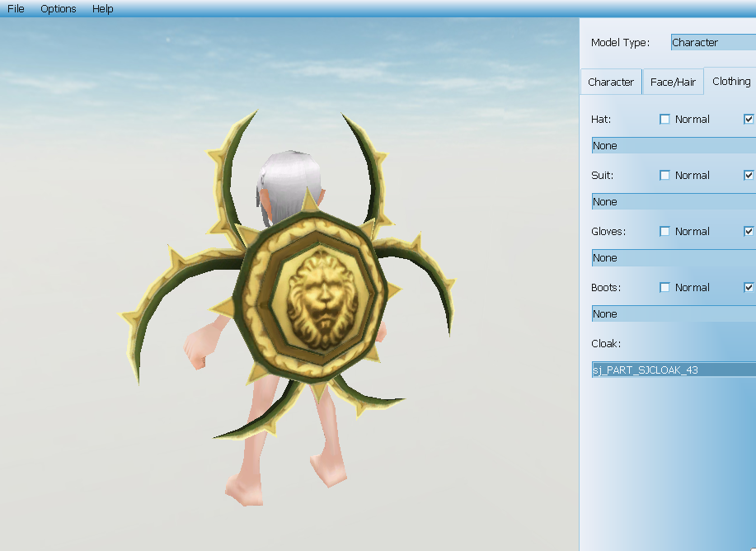
Task: Open the Hat selection dropdown
Action: coord(673,145)
